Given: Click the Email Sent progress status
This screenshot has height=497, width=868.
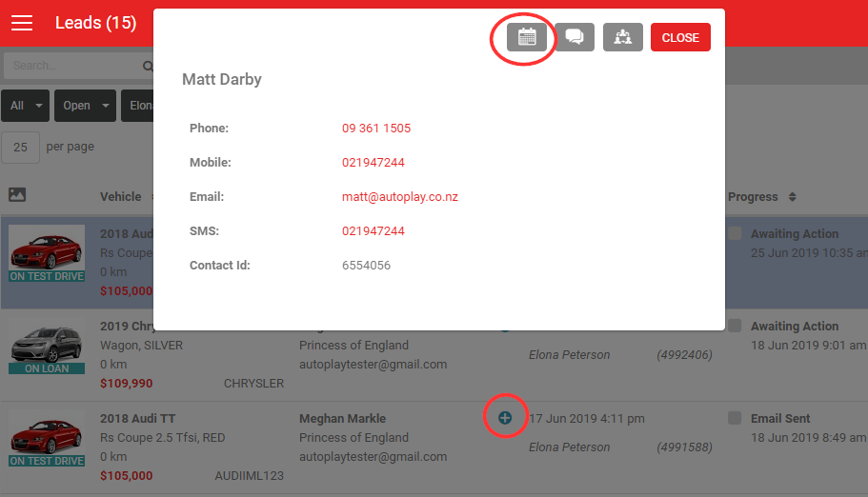Looking at the screenshot, I should [x=780, y=419].
